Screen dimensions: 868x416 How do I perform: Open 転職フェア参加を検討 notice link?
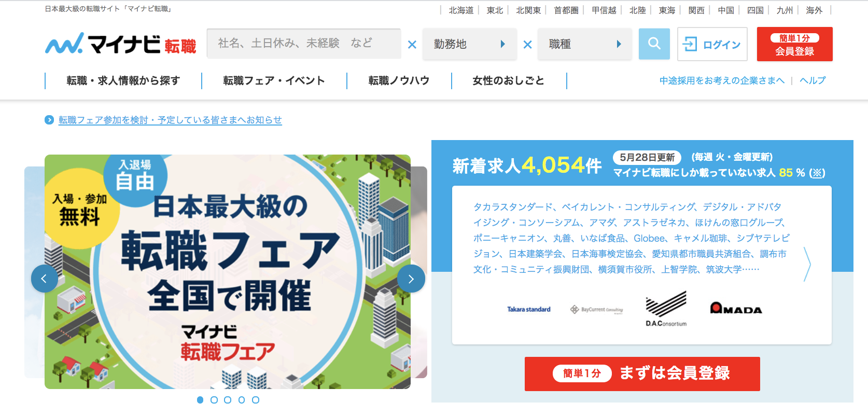170,120
